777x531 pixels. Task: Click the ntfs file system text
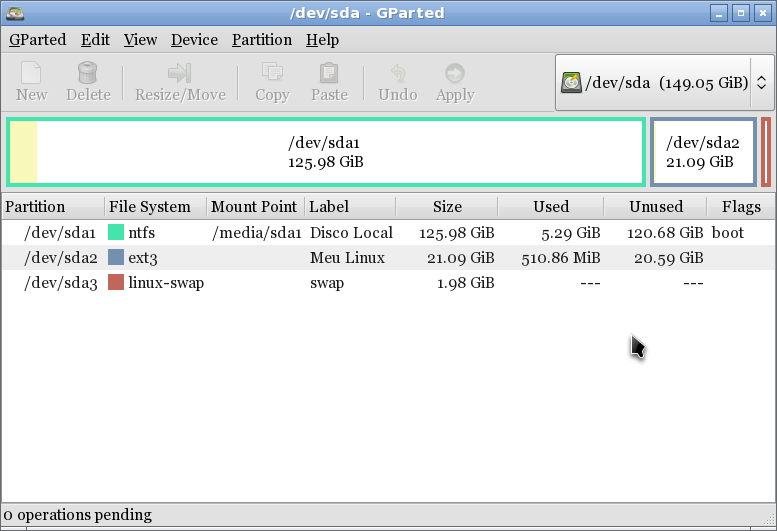tap(142, 232)
